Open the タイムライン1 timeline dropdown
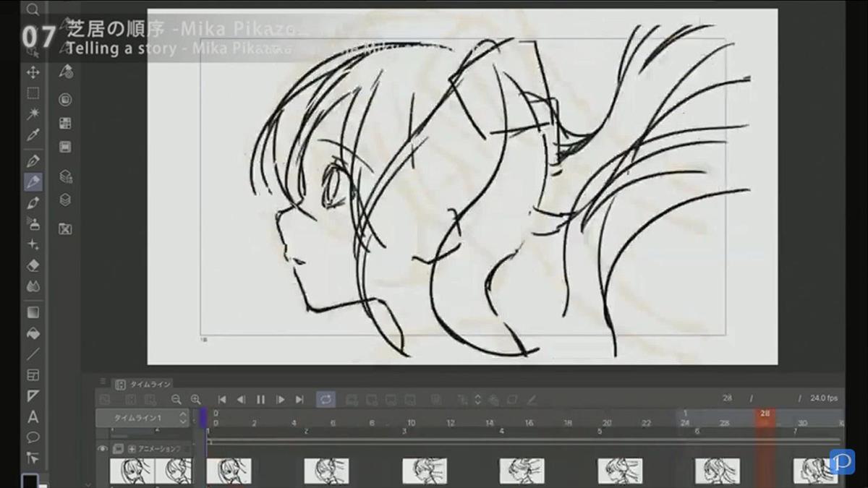 143,418
